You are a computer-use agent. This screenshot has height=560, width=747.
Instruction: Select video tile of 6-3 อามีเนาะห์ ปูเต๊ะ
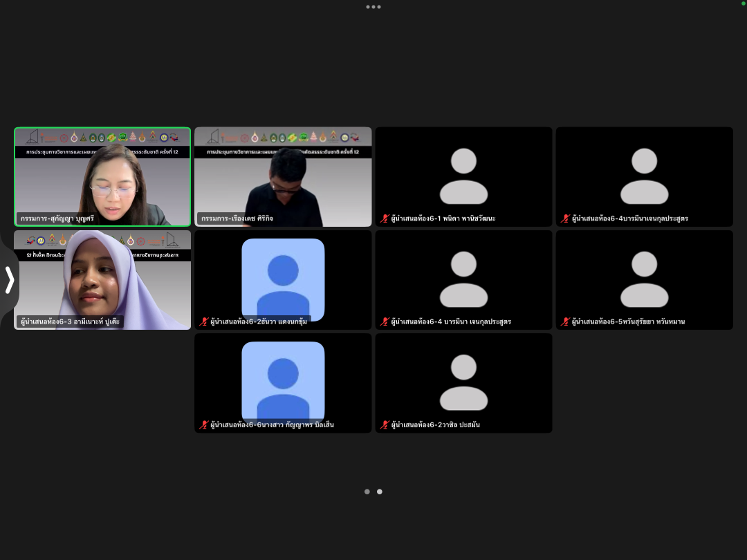(102, 280)
